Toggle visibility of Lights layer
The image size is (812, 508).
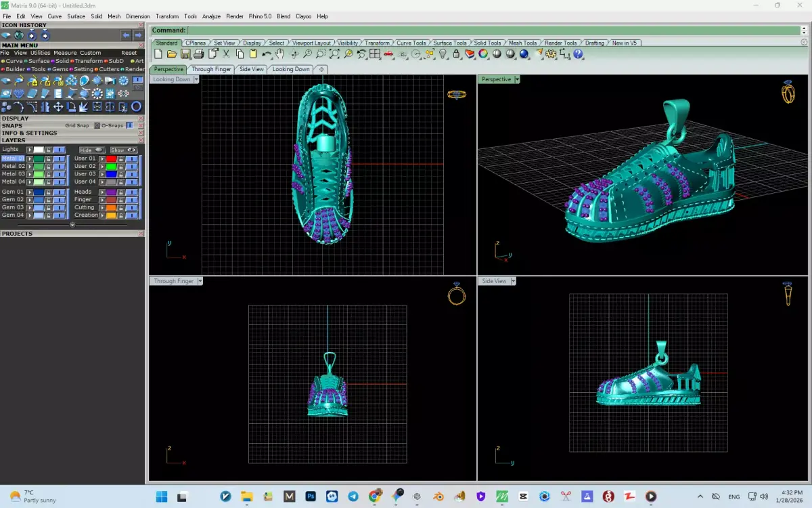click(x=59, y=150)
